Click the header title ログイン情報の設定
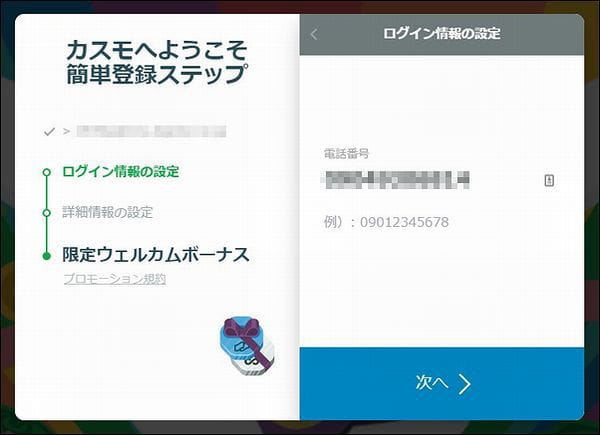Image resolution: width=600 pixels, height=435 pixels. (x=442, y=33)
